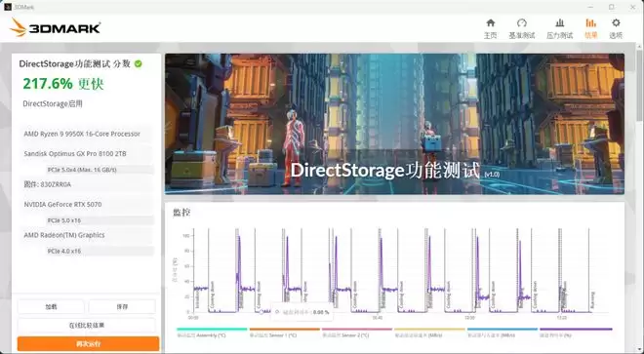Click the DirectStorage功能测试 banner image
Viewport: 644px width, 354px height.
[395, 124]
